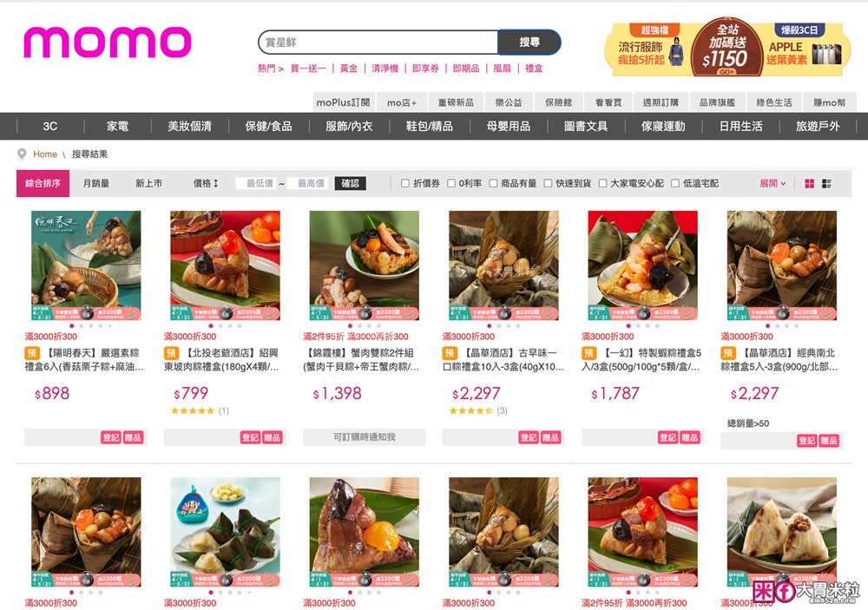The image size is (868, 610).
Task: Switch to list view icon
Action: pyautogui.click(x=826, y=184)
